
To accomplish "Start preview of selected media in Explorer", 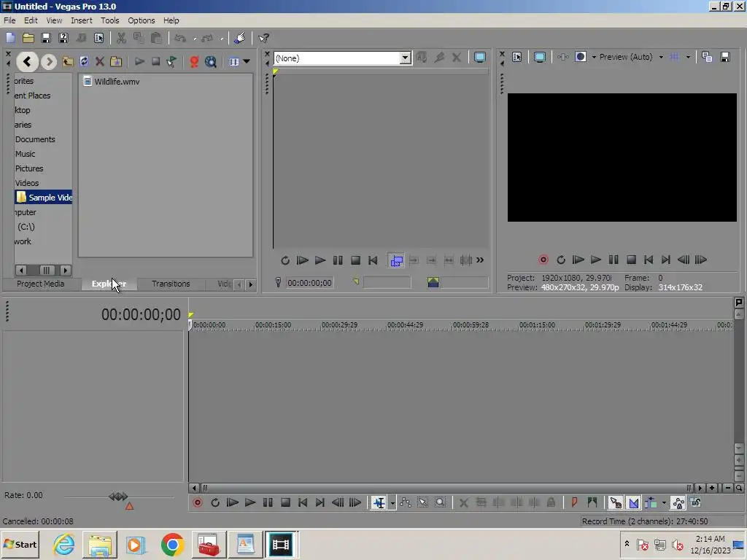I will click(139, 61).
